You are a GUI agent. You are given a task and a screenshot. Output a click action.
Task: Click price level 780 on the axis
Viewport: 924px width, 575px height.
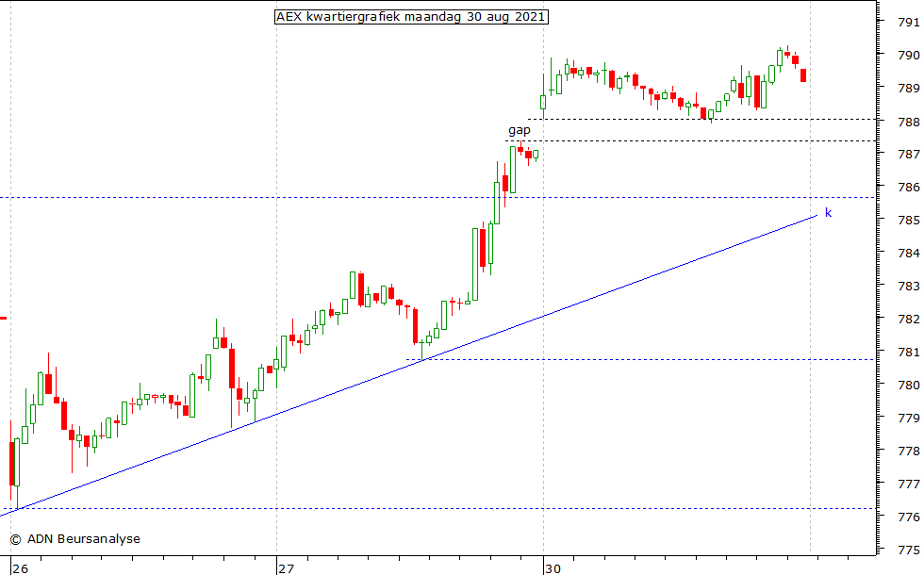click(x=909, y=386)
